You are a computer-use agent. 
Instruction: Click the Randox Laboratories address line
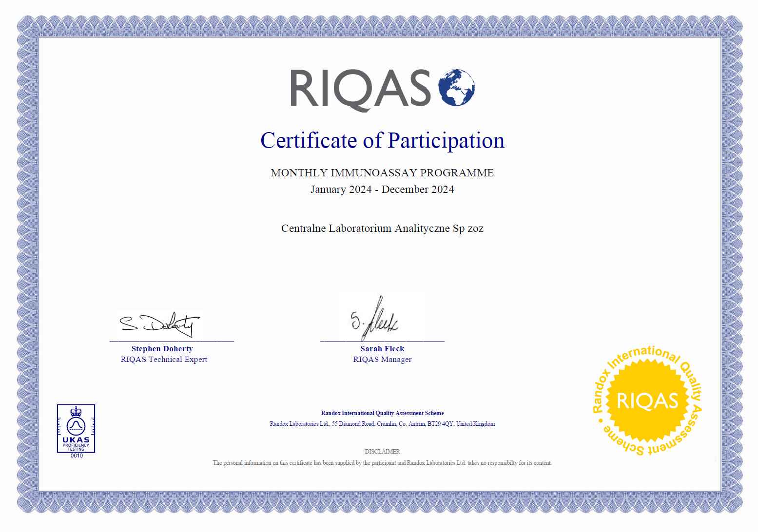pyautogui.click(x=382, y=424)
